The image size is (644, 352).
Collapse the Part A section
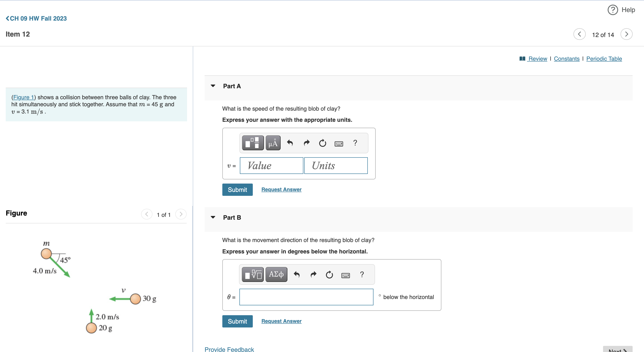tap(213, 86)
